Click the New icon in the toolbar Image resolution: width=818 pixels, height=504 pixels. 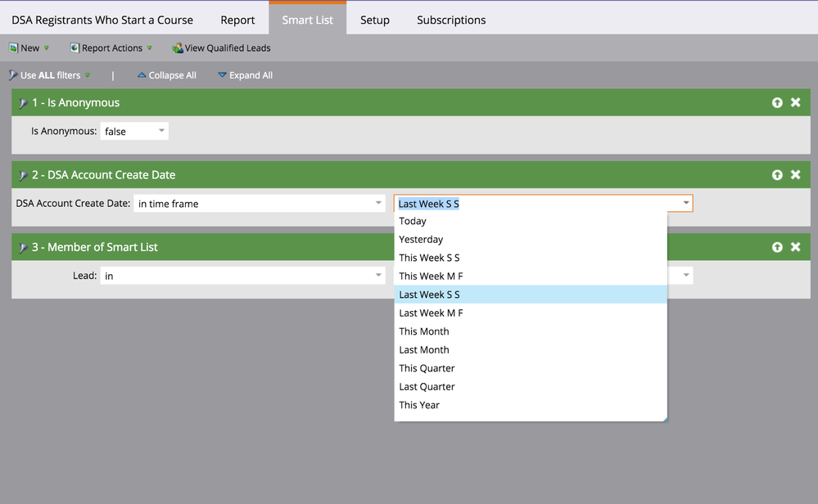tap(13, 47)
